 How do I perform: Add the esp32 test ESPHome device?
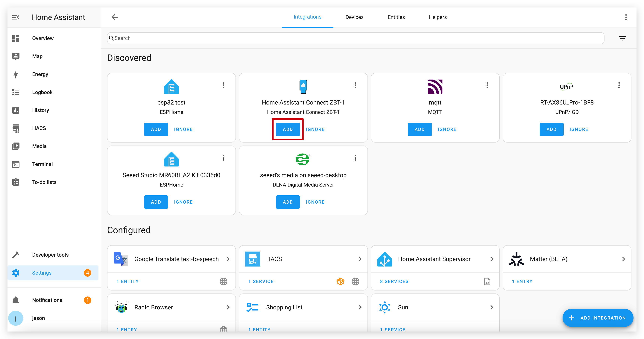tap(156, 129)
